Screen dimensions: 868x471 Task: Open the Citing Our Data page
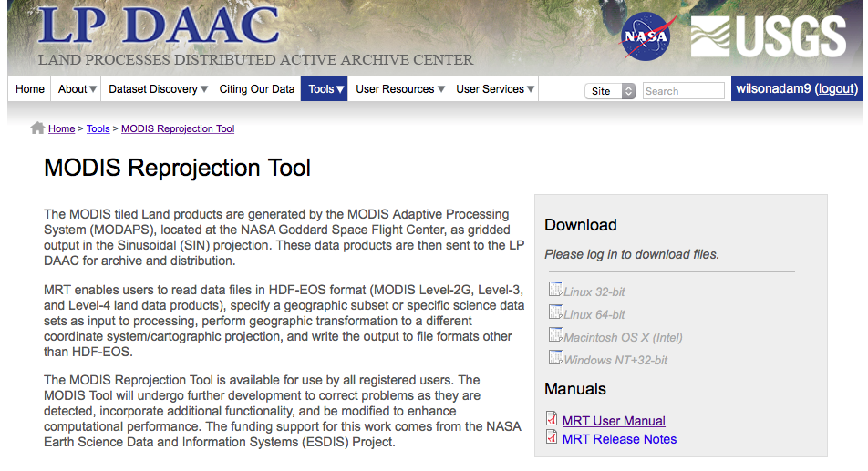pyautogui.click(x=257, y=89)
